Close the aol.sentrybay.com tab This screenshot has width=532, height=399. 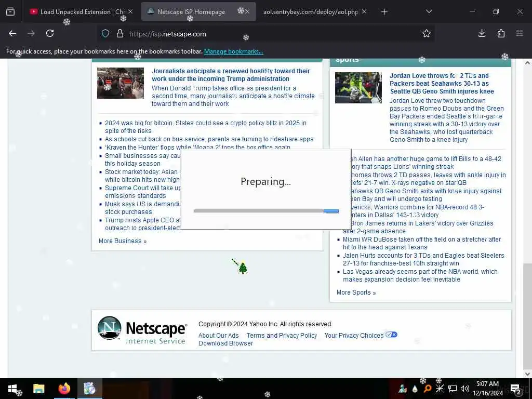(364, 11)
